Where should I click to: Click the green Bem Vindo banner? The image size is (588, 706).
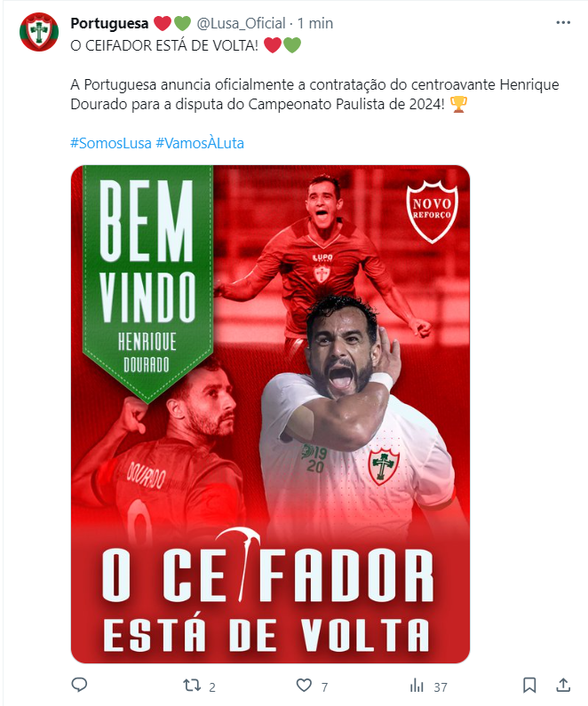[x=147, y=279]
